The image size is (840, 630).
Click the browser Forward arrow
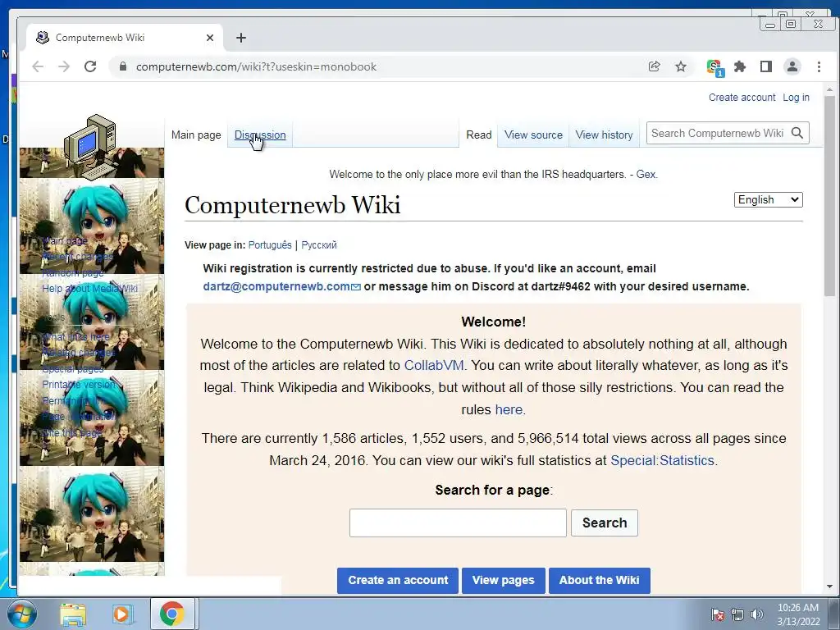coord(64,66)
